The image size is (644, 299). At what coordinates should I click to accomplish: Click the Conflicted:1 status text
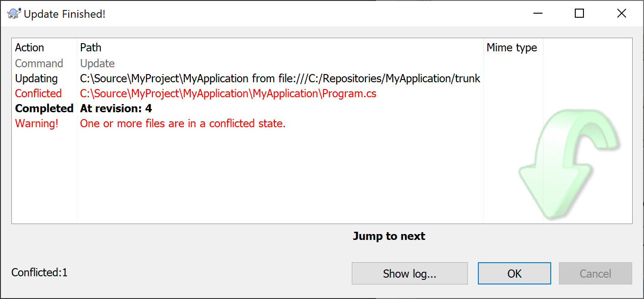[x=39, y=273]
